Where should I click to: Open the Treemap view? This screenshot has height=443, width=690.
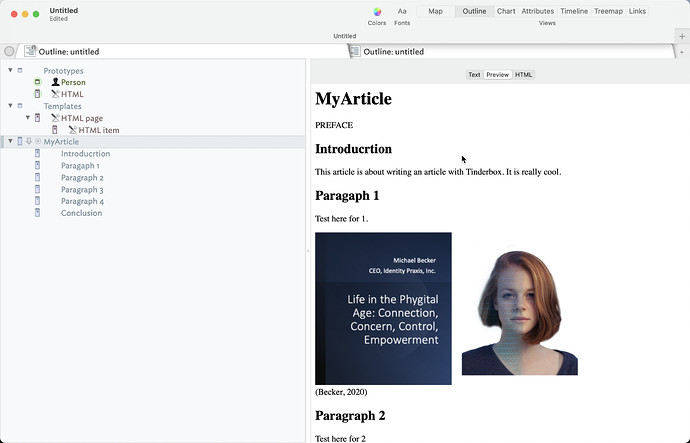[608, 11]
